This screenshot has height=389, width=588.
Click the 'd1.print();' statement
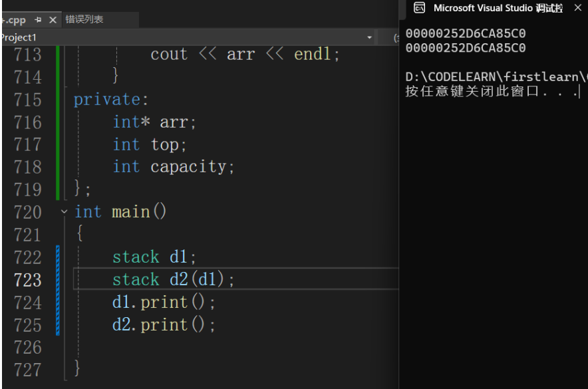[x=164, y=302]
